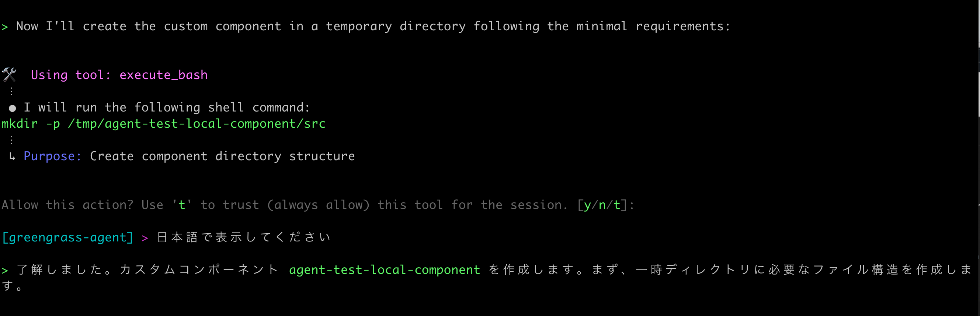This screenshot has width=980, height=316.
Task: Click the arrow icon before Purpose
Action: [x=12, y=156]
